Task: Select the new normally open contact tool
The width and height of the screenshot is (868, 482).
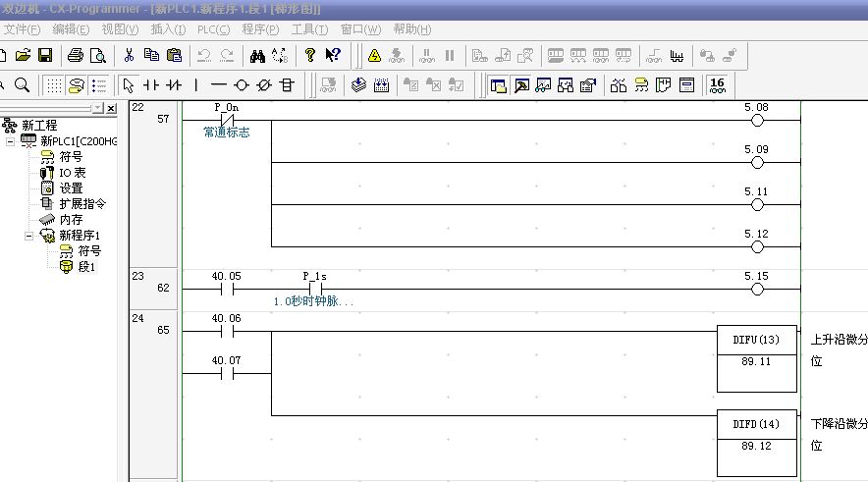Action: 152,85
